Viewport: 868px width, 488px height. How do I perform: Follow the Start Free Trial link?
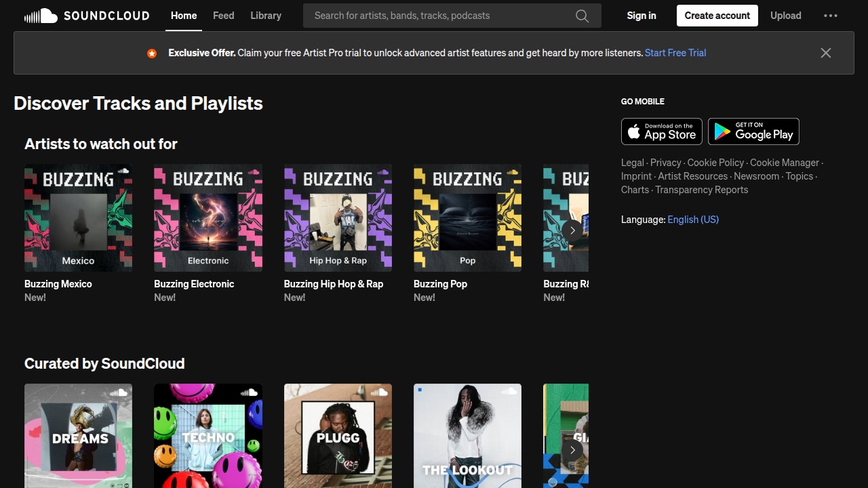click(675, 53)
